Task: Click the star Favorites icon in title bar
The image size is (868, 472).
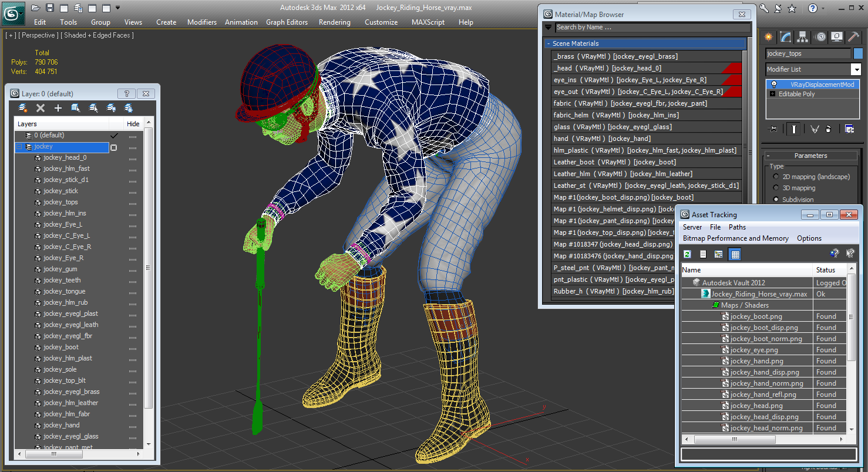Action: [792, 8]
